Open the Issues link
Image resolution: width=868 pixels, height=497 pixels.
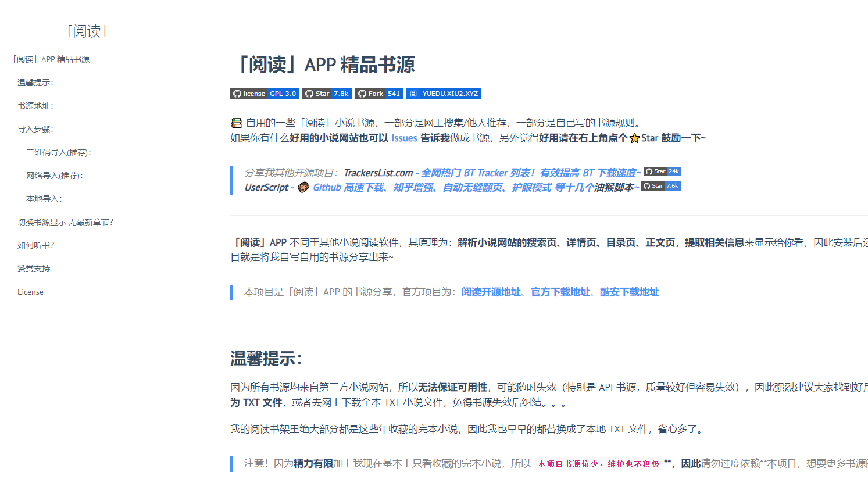(x=404, y=138)
